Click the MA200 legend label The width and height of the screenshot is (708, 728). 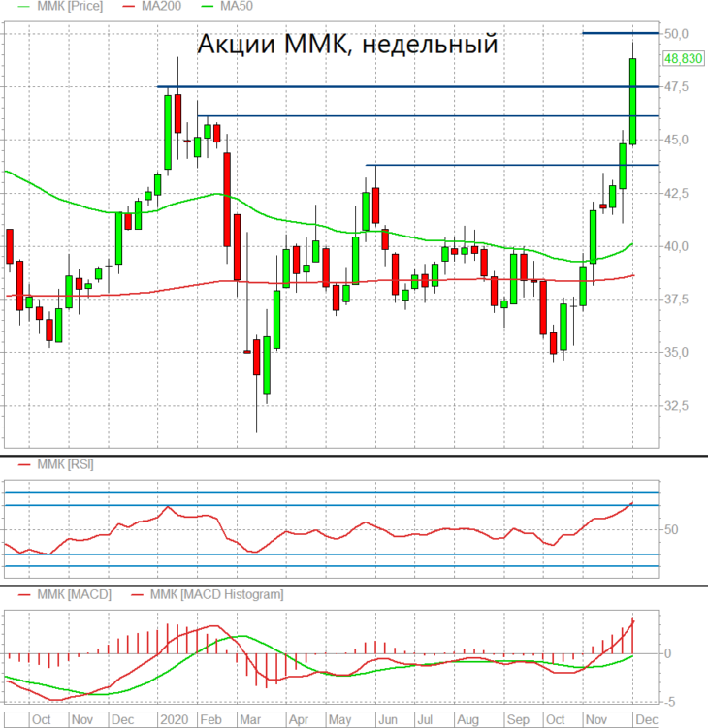pos(161,7)
